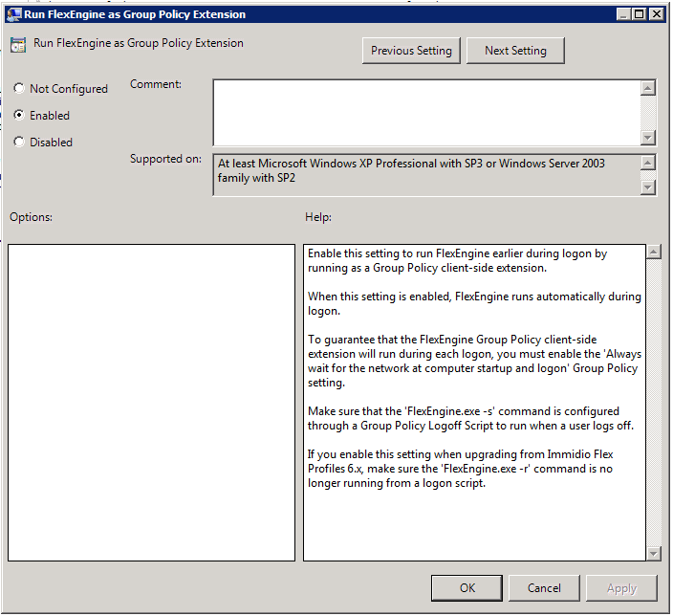Screen dimensions: 673x616
Task: Choose the Disabled radio option
Action: (19, 143)
